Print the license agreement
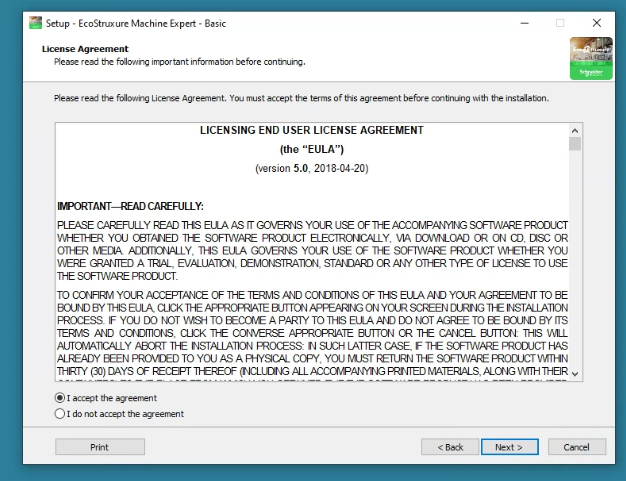The height and width of the screenshot is (481, 626). tap(100, 447)
